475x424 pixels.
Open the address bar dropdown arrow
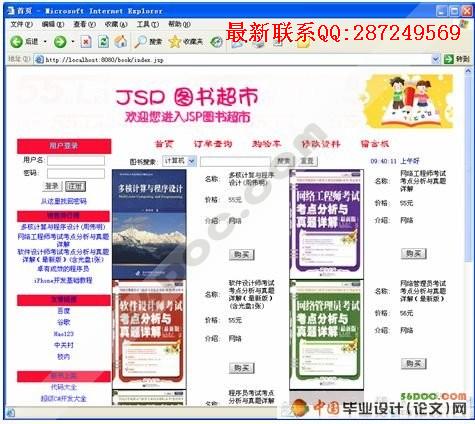(436, 60)
